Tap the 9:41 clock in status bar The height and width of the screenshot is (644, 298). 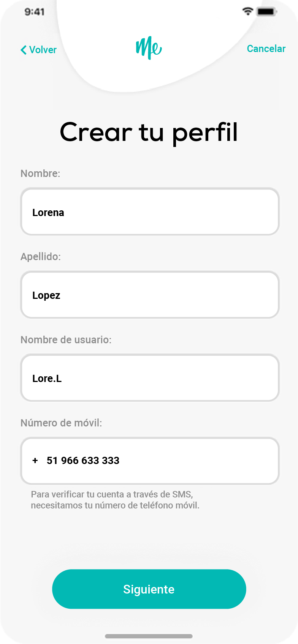(35, 12)
